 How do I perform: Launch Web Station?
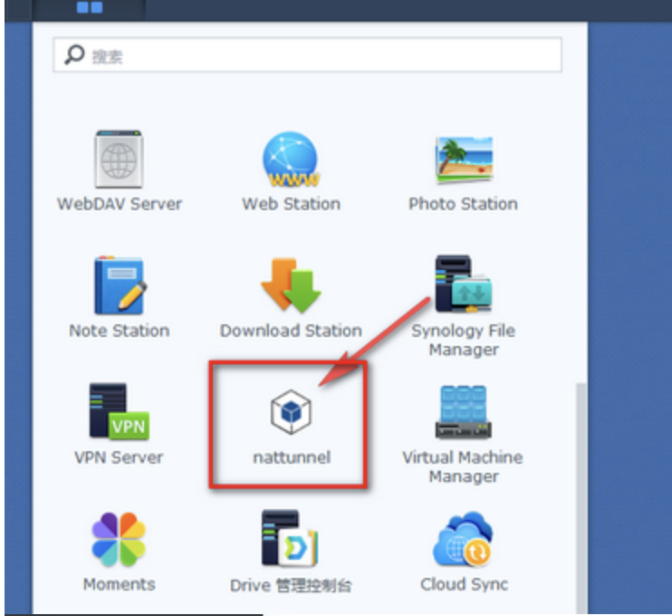(291, 159)
